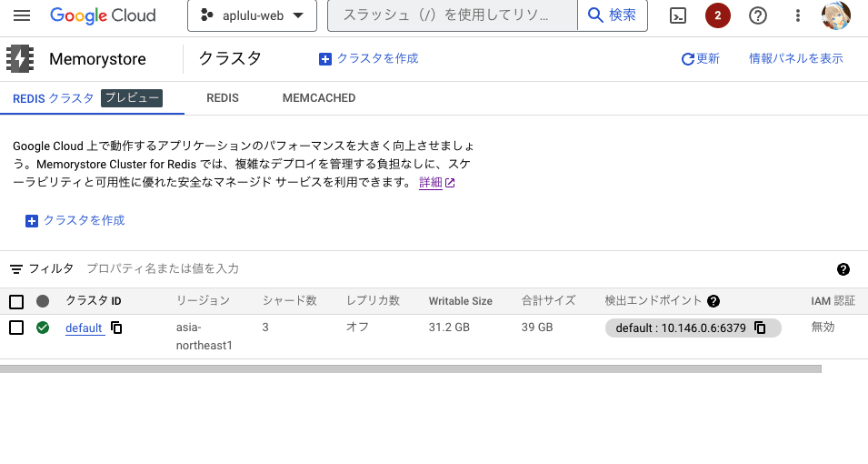Open the three-dot settings menu
This screenshot has height=464, width=868.
click(798, 15)
